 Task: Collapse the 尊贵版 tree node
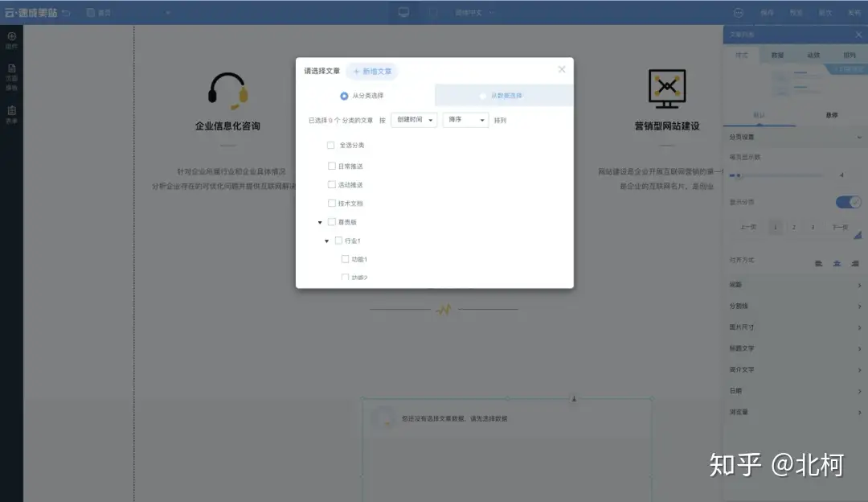[x=320, y=223]
